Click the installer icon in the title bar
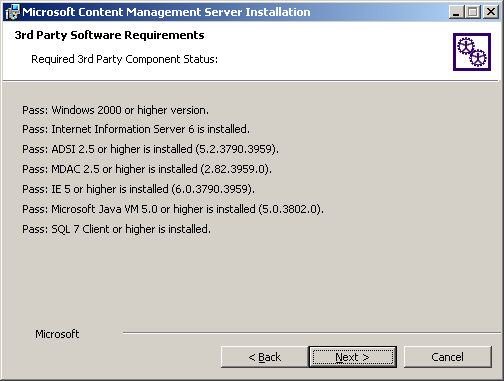 (x=13, y=12)
